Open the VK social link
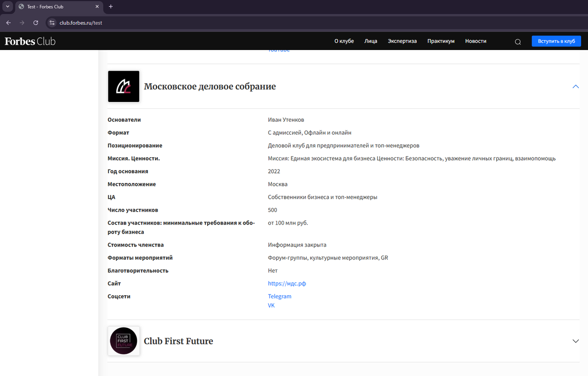The image size is (588, 376). [x=271, y=305]
